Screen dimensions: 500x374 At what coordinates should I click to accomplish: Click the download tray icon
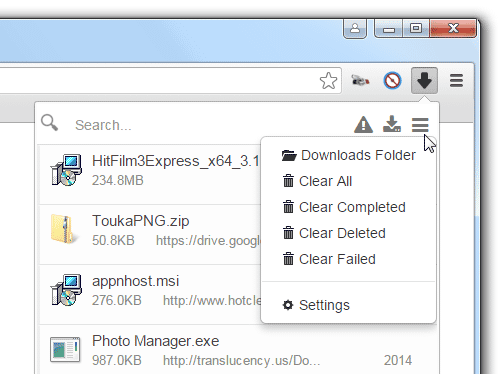click(x=392, y=124)
